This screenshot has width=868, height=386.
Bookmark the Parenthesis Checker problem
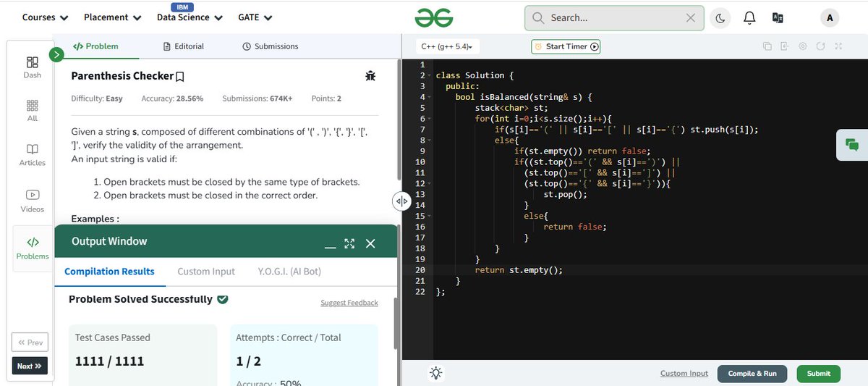[x=180, y=76]
